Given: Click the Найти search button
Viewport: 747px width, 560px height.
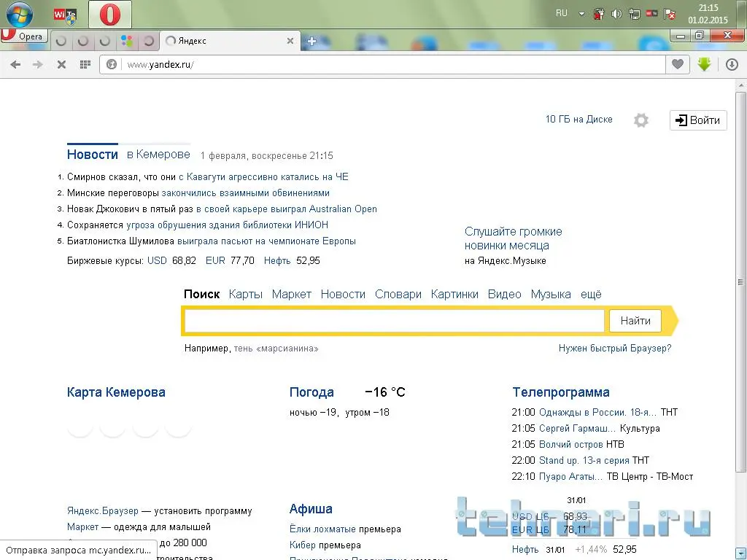Looking at the screenshot, I should 635,321.
